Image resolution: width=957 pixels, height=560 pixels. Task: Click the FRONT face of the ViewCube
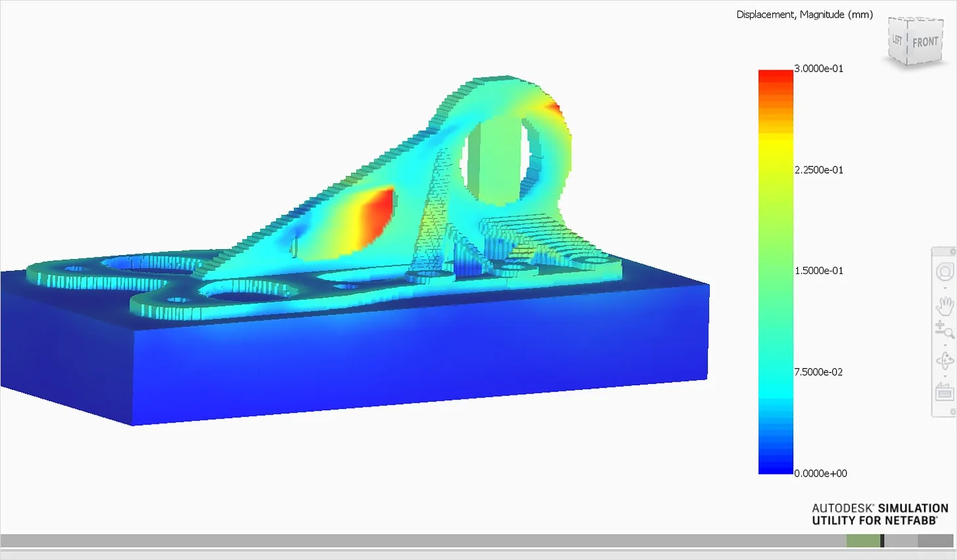(924, 41)
